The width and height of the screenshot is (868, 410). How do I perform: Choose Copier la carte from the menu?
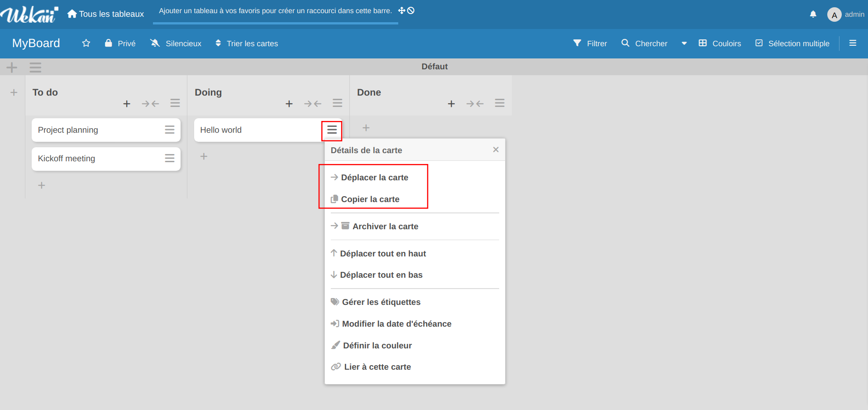tap(370, 199)
